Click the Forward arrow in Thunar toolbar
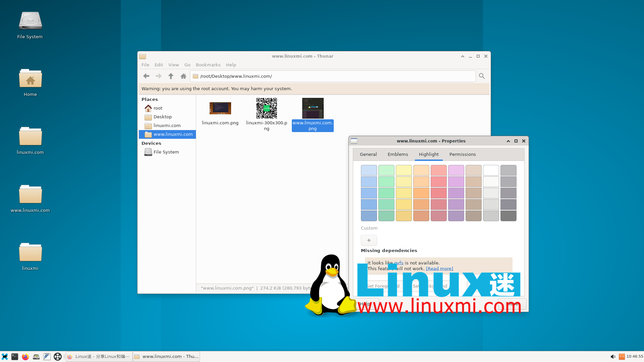644x362 pixels. 159,76
